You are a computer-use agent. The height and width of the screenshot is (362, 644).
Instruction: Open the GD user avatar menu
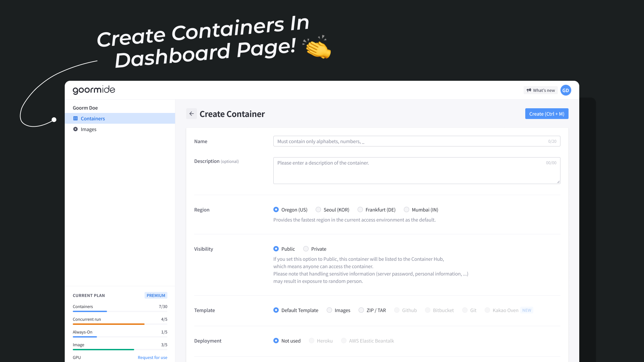566,90
